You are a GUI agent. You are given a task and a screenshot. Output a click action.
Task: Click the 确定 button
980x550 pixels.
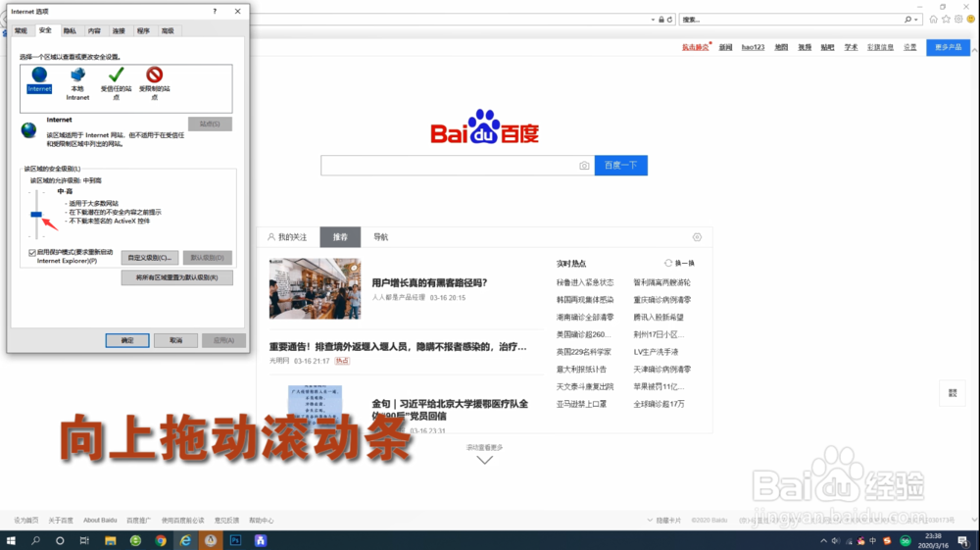(x=127, y=340)
